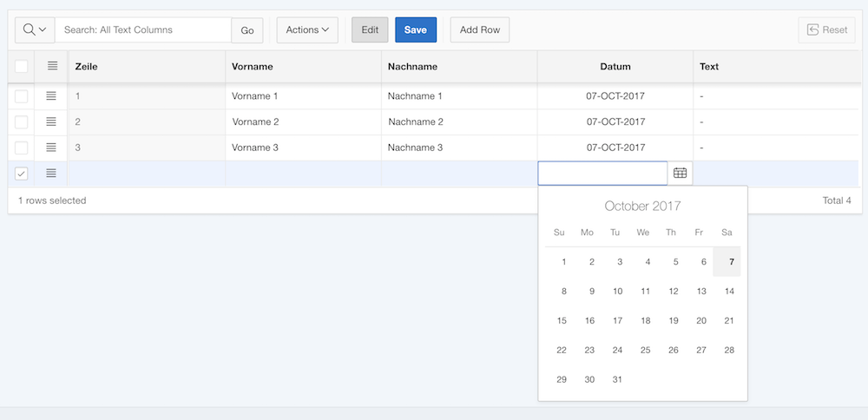The image size is (868, 420).
Task: Click the empty Text cell in new row
Action: [x=776, y=174]
